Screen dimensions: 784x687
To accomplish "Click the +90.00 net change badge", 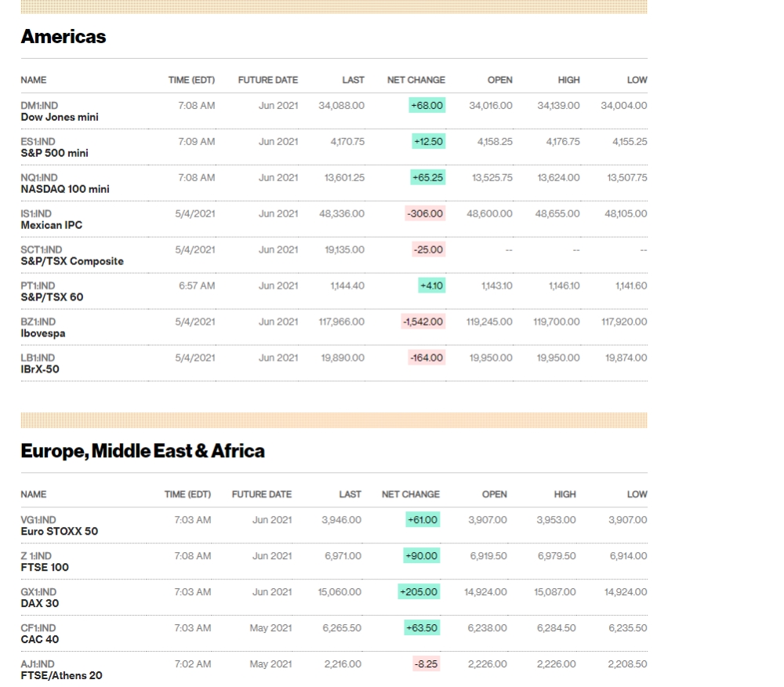I will pos(422,555).
